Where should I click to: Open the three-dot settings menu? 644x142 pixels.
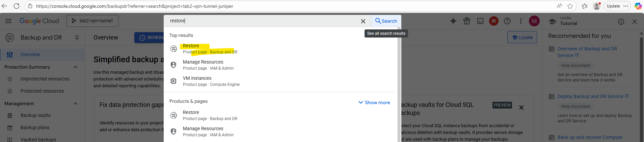pyautogui.click(x=521, y=21)
